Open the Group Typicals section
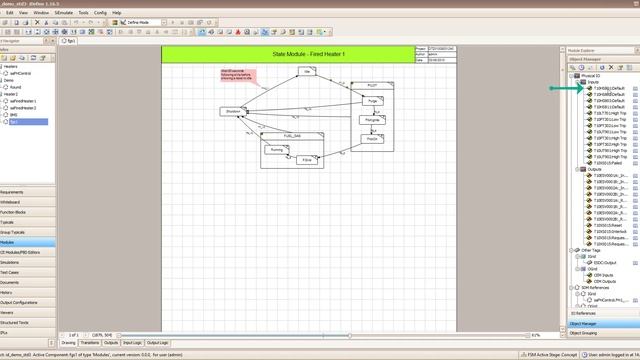The image size is (640, 360). tap(28, 232)
